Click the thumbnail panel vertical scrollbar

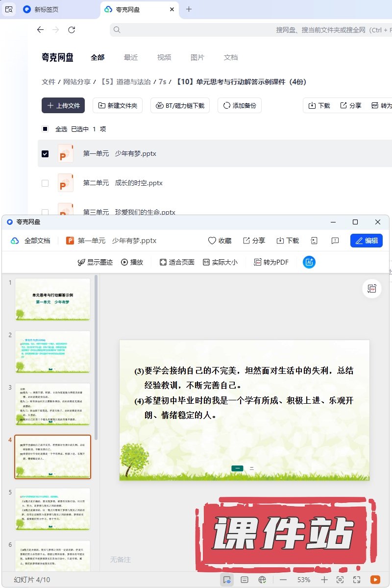tap(96, 358)
